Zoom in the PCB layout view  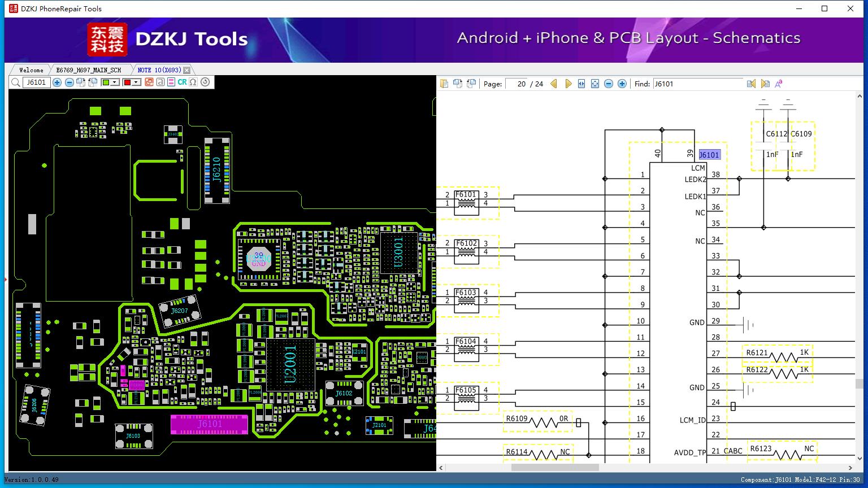(x=57, y=82)
